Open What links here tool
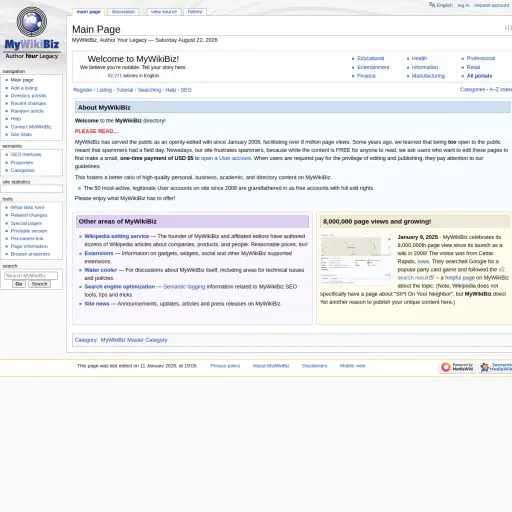The width and height of the screenshot is (512, 512). click(27, 207)
